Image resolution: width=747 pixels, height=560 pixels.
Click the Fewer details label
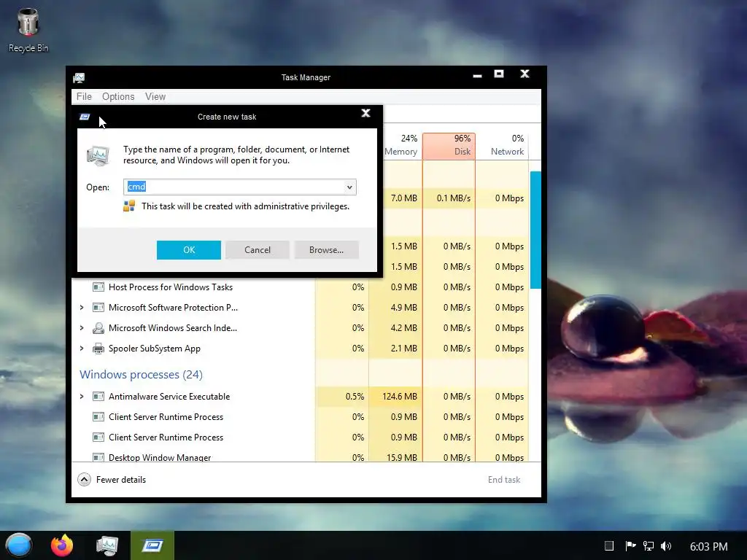coord(121,480)
